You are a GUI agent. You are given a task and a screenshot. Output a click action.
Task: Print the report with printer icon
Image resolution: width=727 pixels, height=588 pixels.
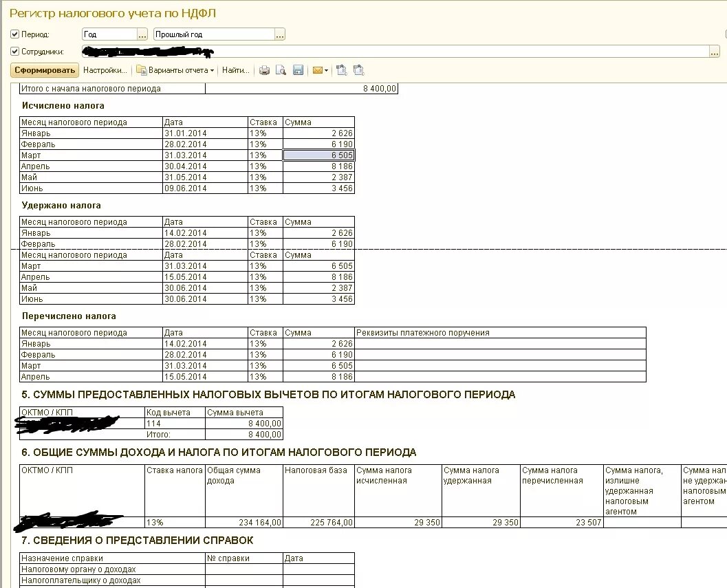tap(264, 70)
